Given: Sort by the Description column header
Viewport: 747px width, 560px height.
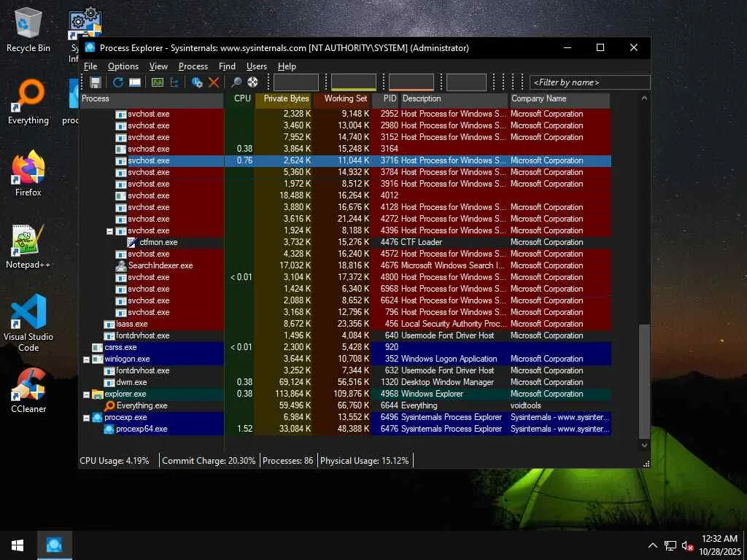Looking at the screenshot, I should (x=454, y=99).
